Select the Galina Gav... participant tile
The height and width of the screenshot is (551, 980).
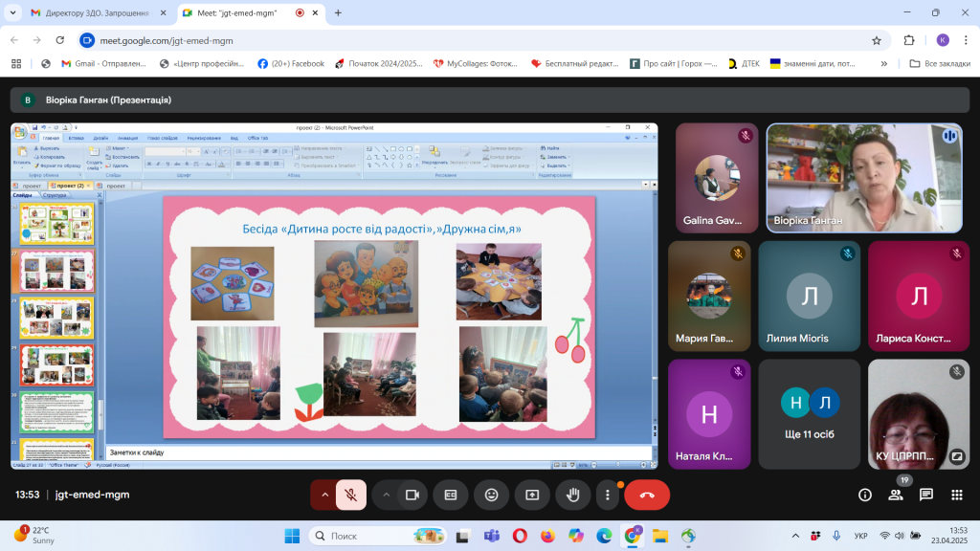717,178
